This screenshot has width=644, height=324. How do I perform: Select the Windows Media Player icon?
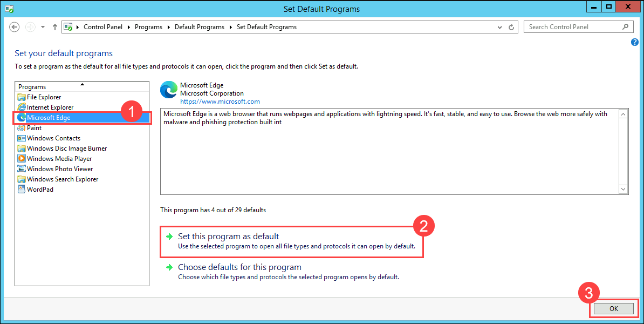22,158
